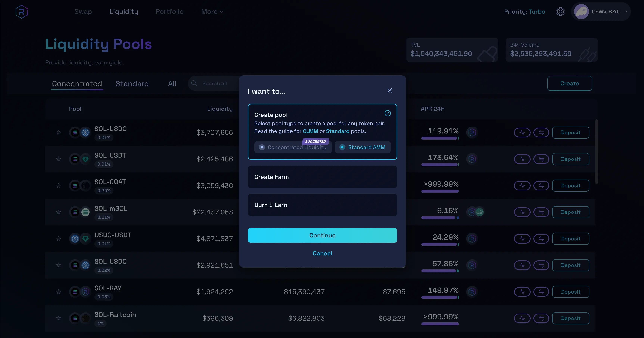
Task: Star the SOL-Fartcoin pool
Action: tap(58, 318)
